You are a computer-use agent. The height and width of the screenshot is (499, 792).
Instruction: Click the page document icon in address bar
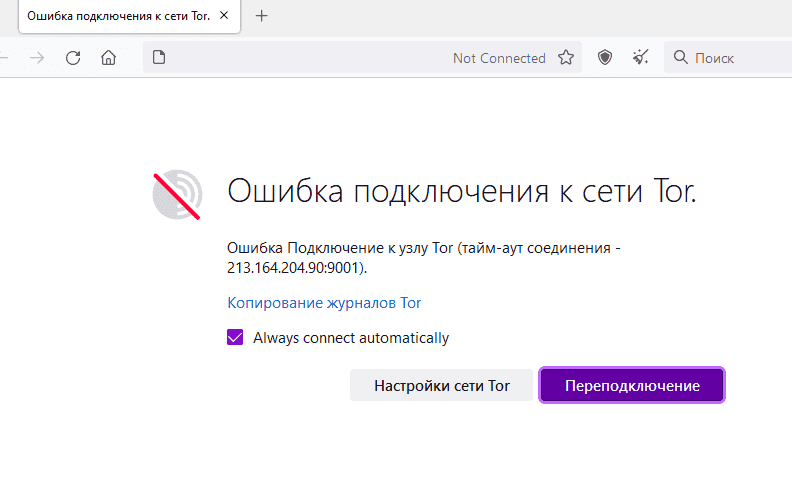pyautogui.click(x=159, y=58)
